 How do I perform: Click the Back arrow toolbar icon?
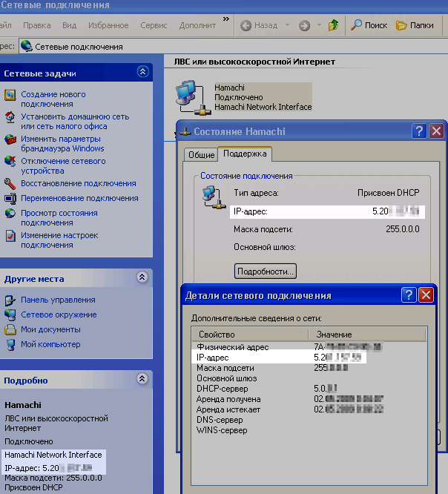coord(246,25)
